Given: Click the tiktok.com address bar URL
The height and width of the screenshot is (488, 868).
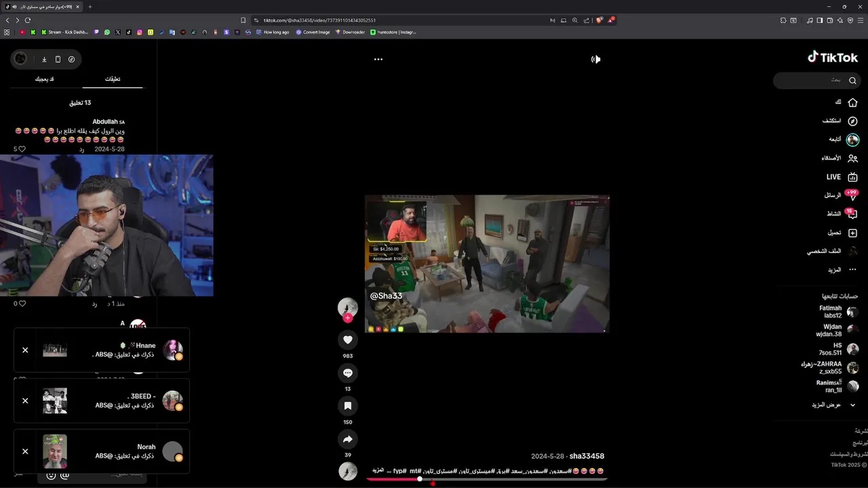Looking at the screenshot, I should (319, 20).
